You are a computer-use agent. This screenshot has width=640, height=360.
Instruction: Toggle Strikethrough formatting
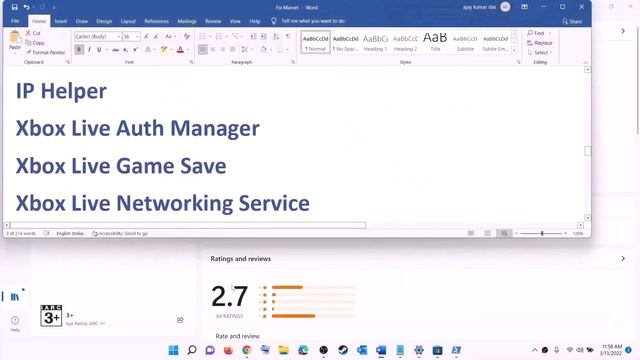(x=116, y=49)
